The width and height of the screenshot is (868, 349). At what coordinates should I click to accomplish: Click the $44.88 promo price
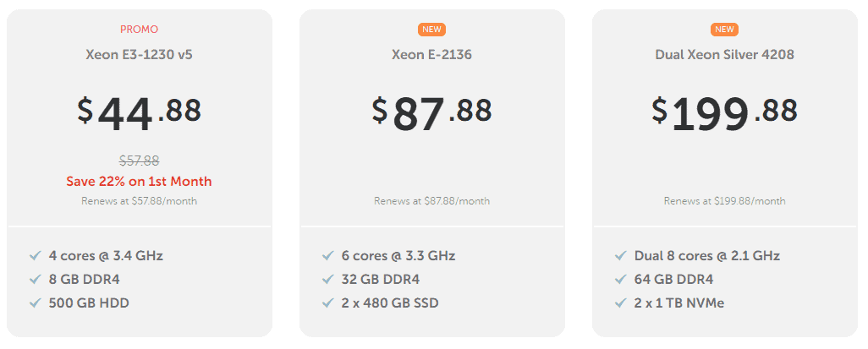click(139, 113)
